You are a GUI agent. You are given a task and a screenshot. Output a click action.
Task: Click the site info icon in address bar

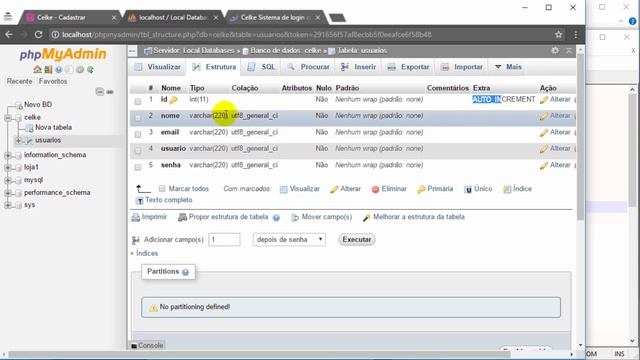point(55,35)
